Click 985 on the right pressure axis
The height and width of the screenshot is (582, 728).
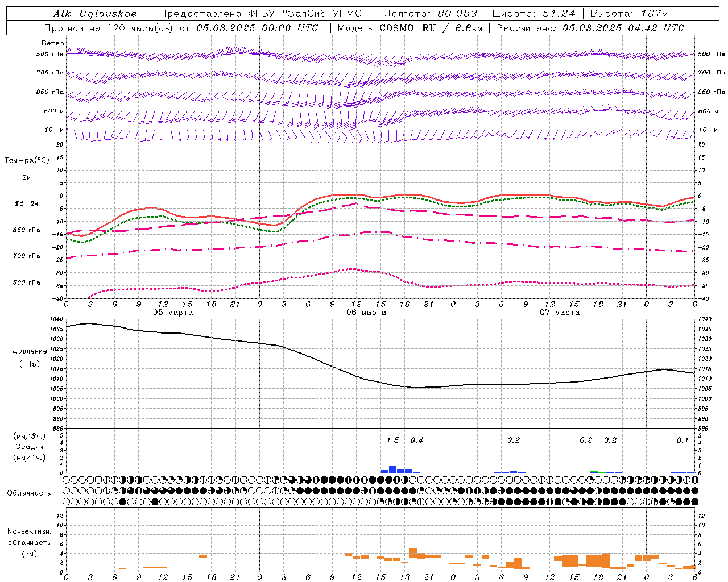point(704,429)
